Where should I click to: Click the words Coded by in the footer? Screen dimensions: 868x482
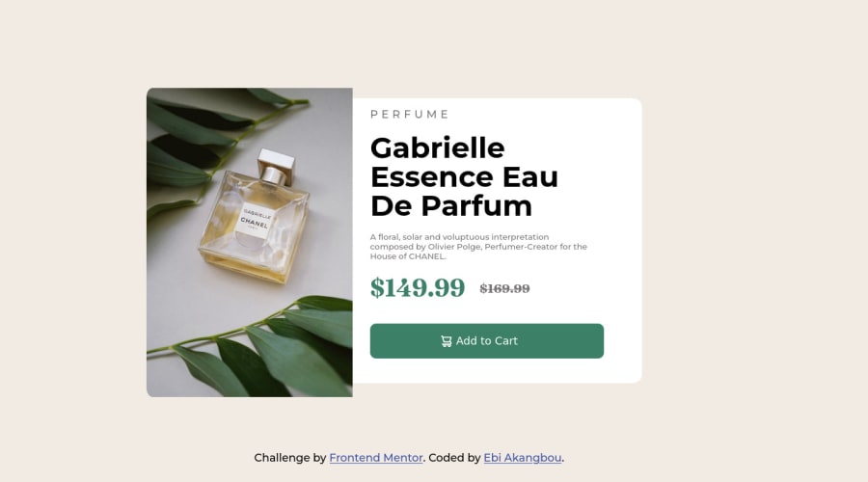coord(454,458)
